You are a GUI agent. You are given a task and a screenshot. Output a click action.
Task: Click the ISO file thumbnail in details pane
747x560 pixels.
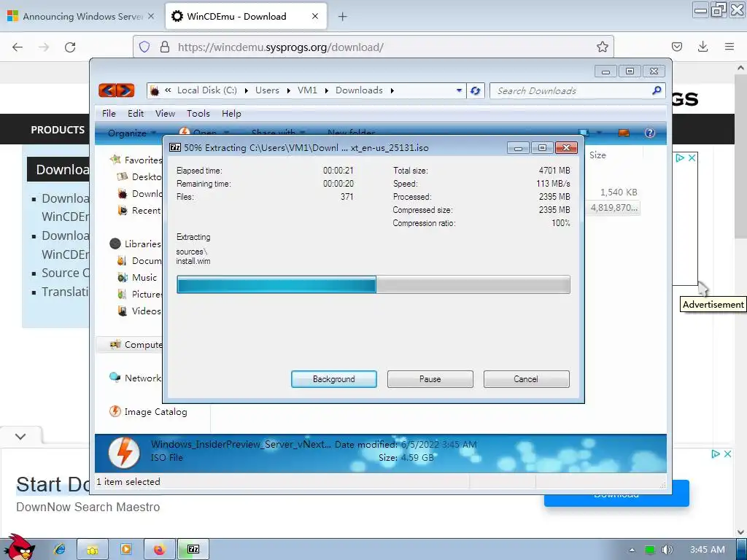124,452
